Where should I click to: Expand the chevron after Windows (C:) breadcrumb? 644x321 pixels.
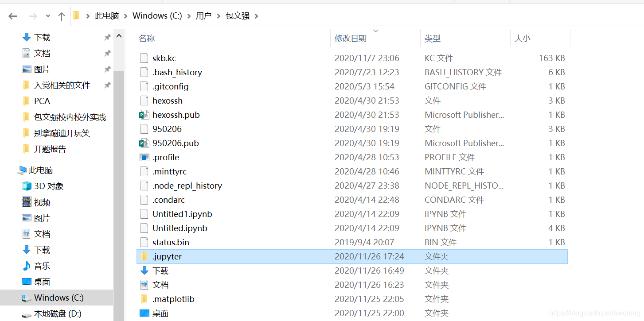(189, 16)
